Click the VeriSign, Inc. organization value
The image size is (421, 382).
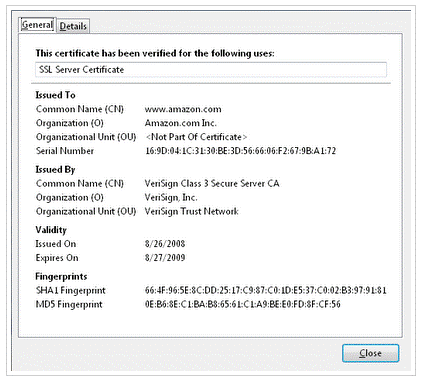(x=171, y=197)
